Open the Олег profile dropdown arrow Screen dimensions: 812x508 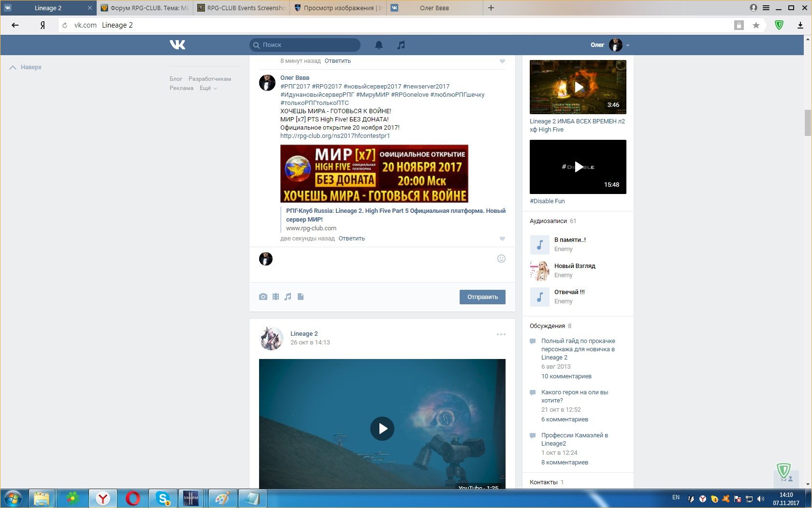627,45
